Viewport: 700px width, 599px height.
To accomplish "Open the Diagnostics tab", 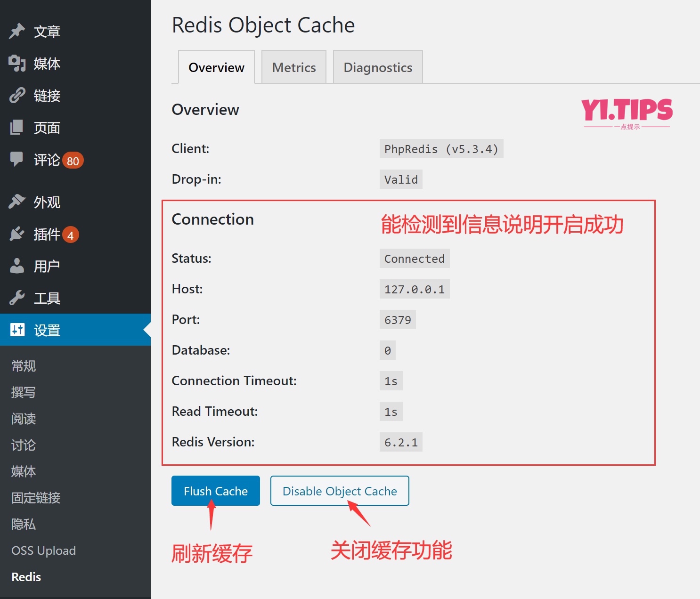I will point(377,67).
